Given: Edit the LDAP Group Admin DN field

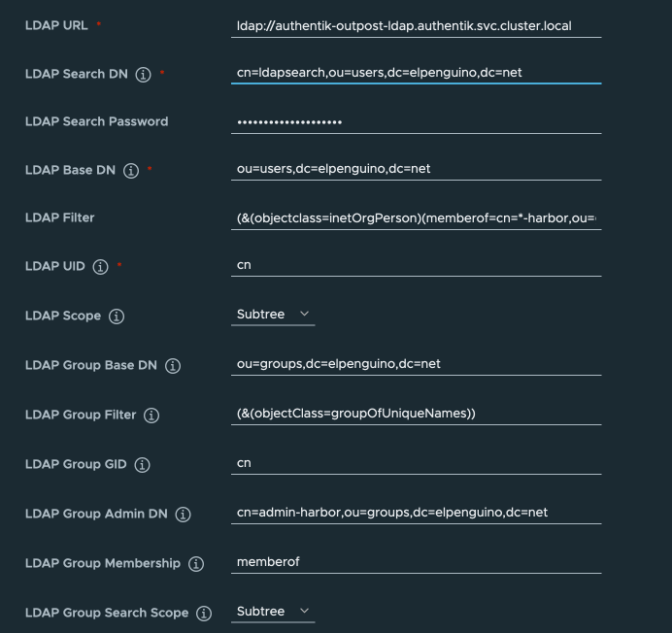Looking at the screenshot, I should [416, 512].
